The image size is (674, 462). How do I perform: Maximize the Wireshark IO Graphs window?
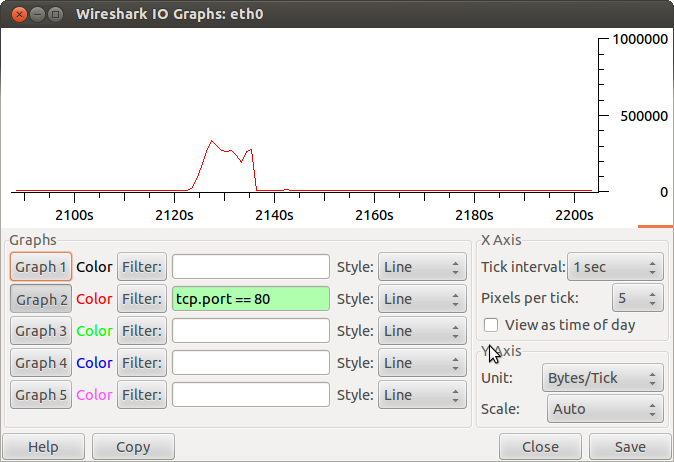point(55,14)
